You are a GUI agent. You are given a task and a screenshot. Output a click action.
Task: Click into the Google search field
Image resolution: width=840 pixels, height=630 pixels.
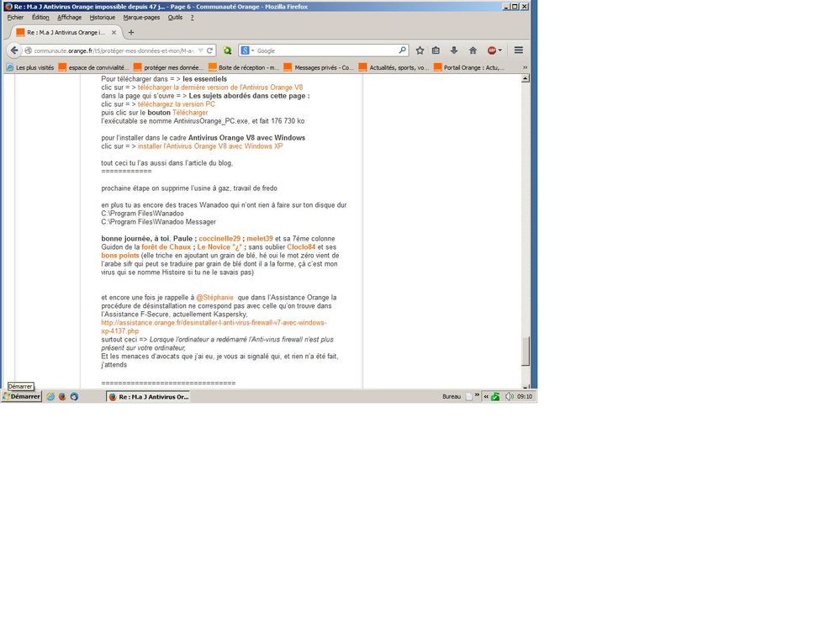pyautogui.click(x=326, y=50)
